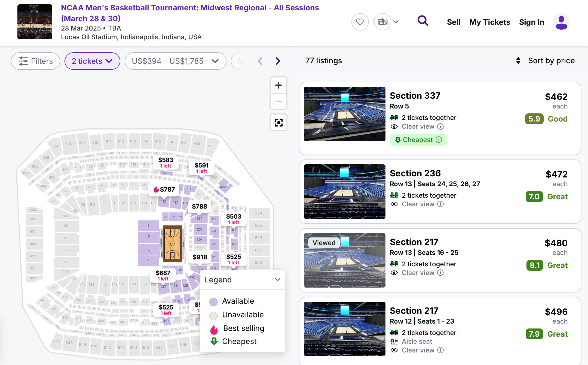The height and width of the screenshot is (365, 588).
Task: Click the recenter map icon
Action: (278, 123)
